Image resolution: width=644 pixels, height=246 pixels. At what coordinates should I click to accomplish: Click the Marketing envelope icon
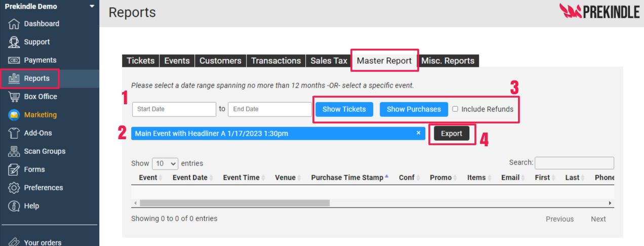coord(14,115)
